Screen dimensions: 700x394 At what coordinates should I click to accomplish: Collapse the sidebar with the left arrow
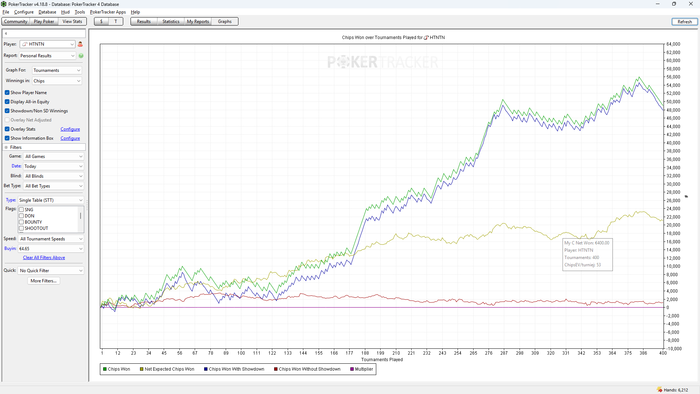(x=6, y=33)
